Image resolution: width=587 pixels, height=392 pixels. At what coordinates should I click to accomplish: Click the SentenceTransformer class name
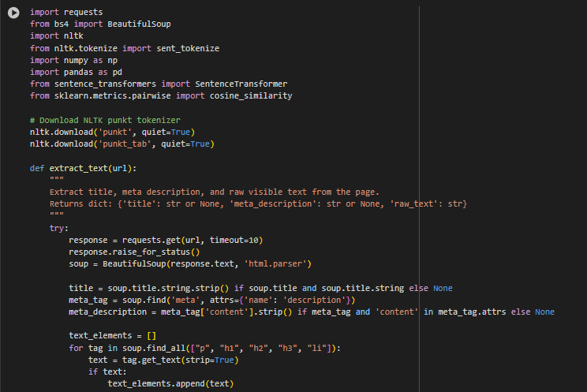241,84
